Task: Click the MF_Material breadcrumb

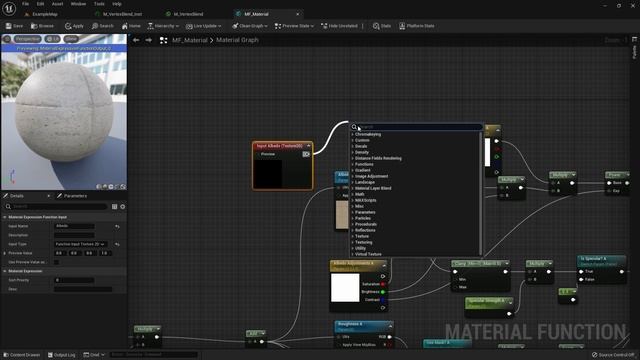Action: coord(190,40)
